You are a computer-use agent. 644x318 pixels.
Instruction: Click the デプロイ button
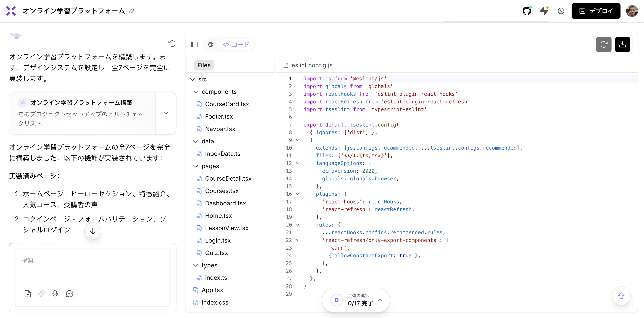point(596,11)
